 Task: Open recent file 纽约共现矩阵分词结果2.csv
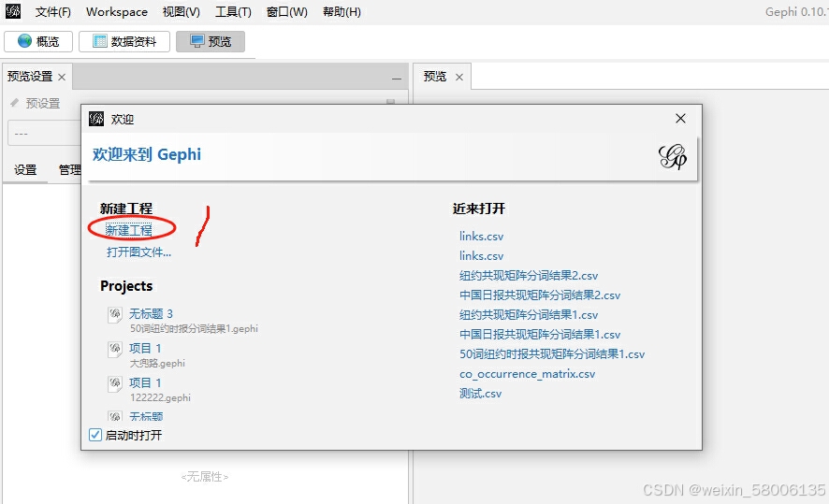point(529,275)
